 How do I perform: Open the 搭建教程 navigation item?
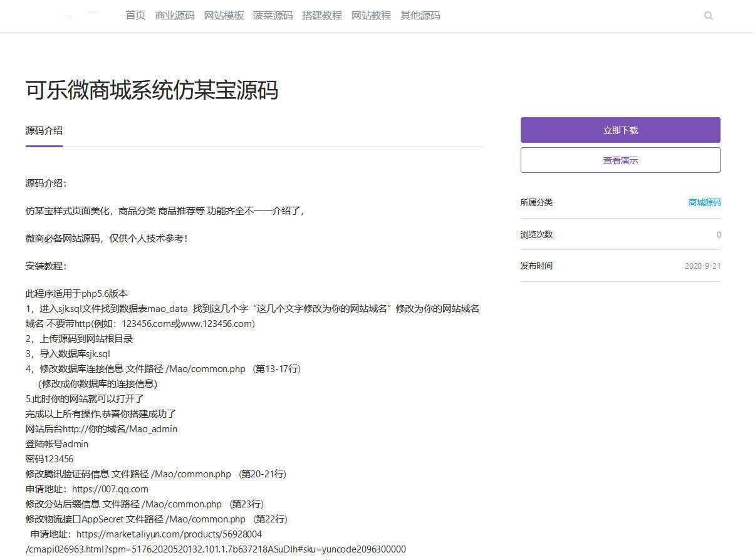click(x=322, y=16)
